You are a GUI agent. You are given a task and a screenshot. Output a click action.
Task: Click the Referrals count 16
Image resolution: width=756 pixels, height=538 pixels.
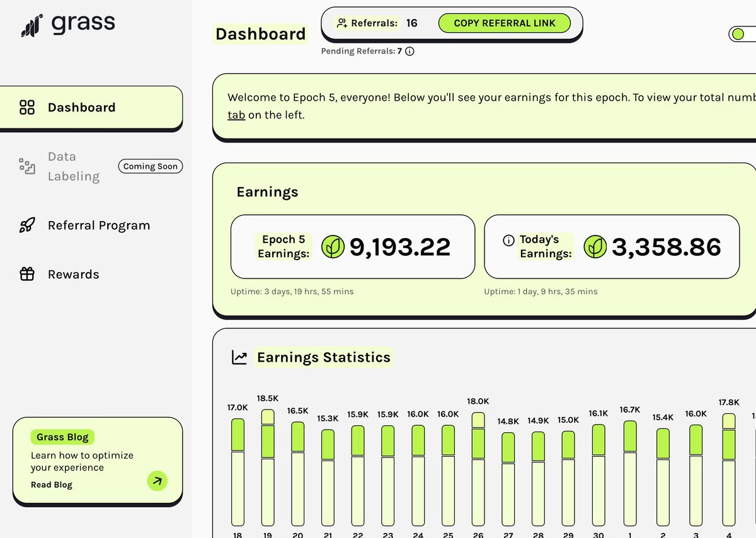tap(411, 23)
